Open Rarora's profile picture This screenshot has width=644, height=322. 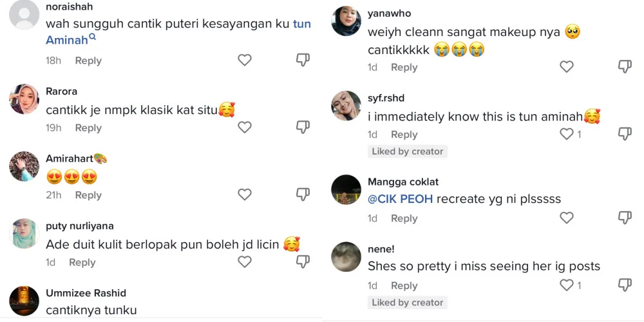(x=24, y=99)
